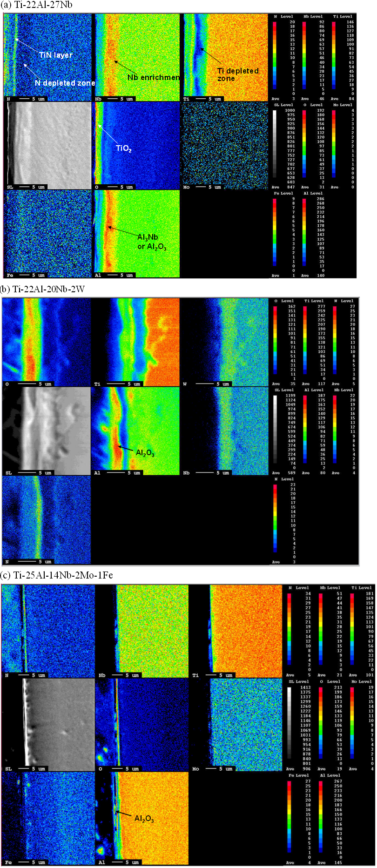Open the O element map in panel (b)
Viewport: 377px width, 868px height.
[47, 342]
